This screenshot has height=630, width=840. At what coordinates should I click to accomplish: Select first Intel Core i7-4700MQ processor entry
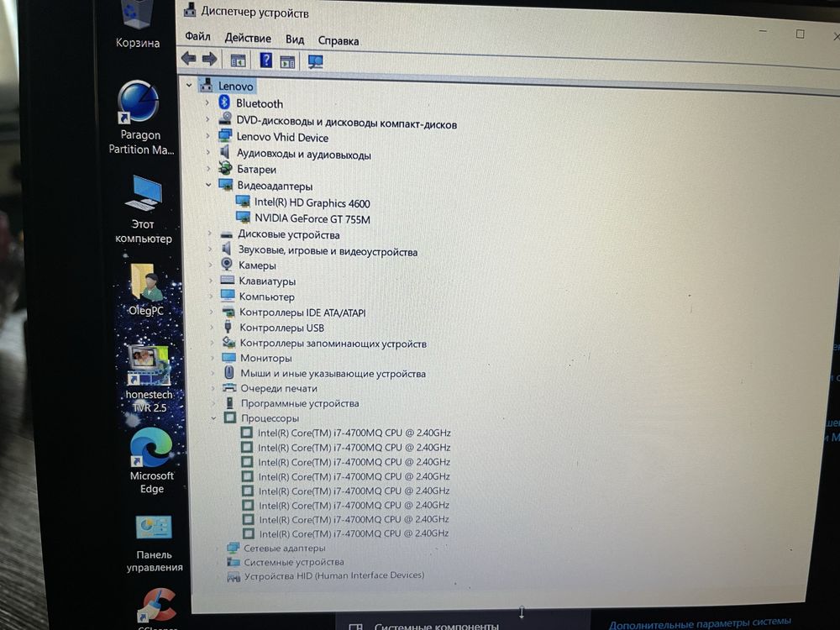click(345, 433)
